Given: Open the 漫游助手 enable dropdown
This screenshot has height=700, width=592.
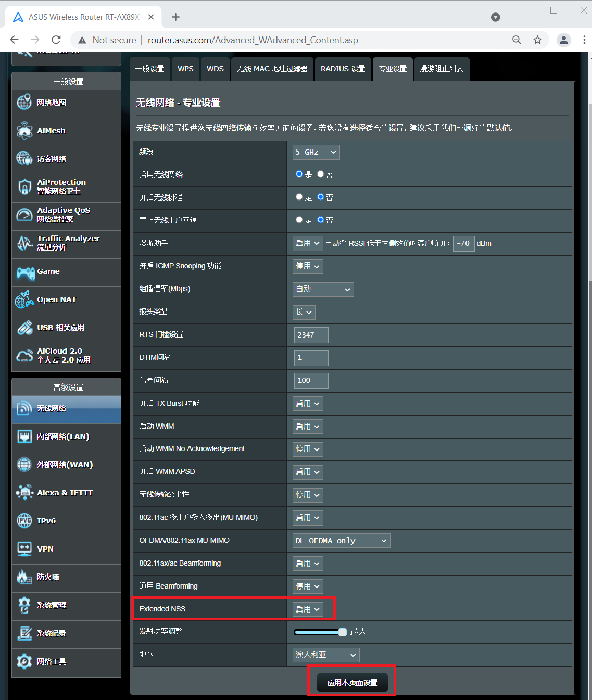Looking at the screenshot, I should pos(308,243).
